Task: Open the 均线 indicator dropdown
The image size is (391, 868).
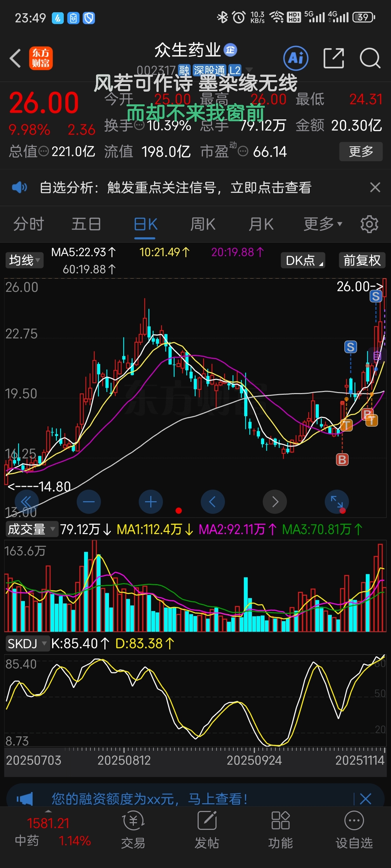Action: point(25,260)
